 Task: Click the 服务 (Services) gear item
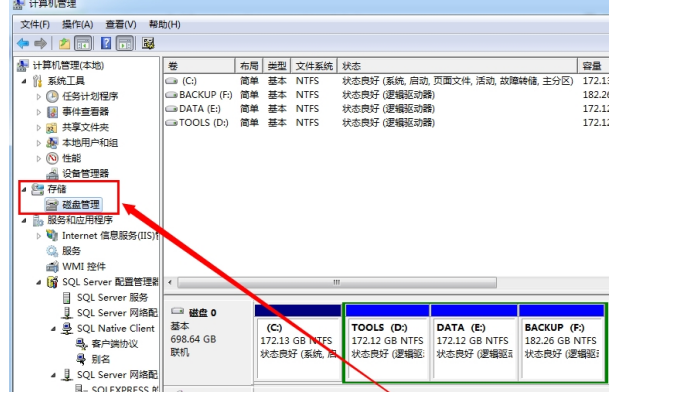tap(71, 251)
